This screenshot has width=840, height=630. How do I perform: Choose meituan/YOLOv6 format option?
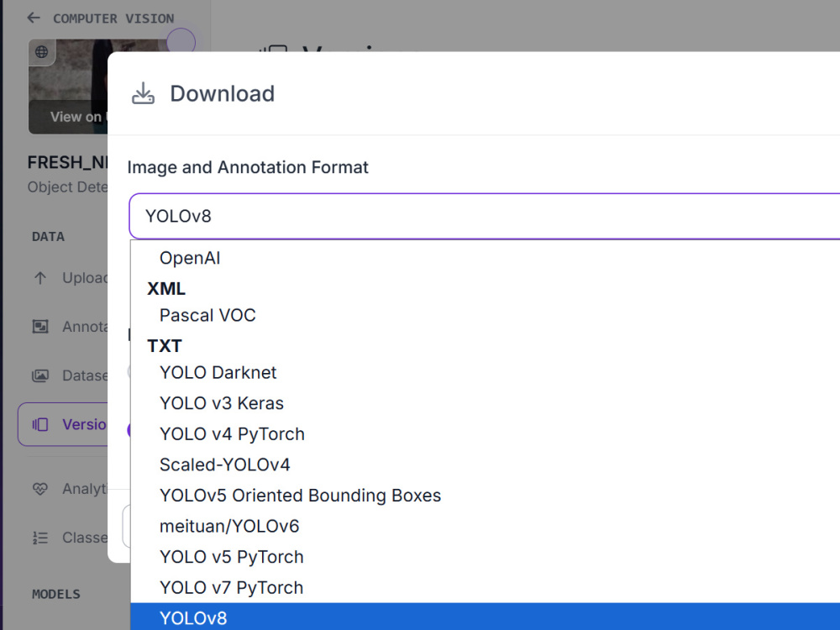point(486,526)
